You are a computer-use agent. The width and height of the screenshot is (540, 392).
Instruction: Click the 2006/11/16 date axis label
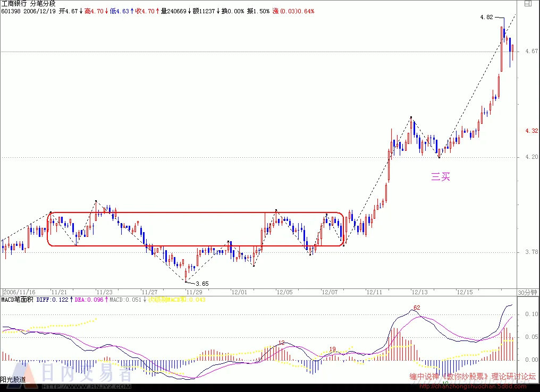click(19, 293)
